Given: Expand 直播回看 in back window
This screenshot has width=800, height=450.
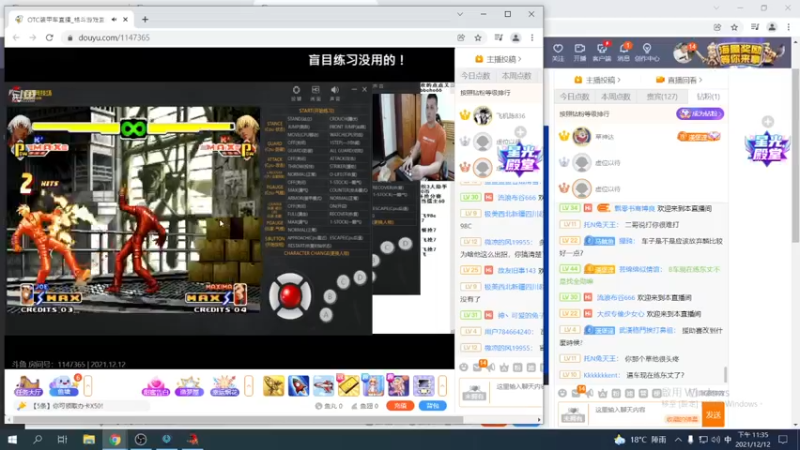Looking at the screenshot, I should (679, 80).
